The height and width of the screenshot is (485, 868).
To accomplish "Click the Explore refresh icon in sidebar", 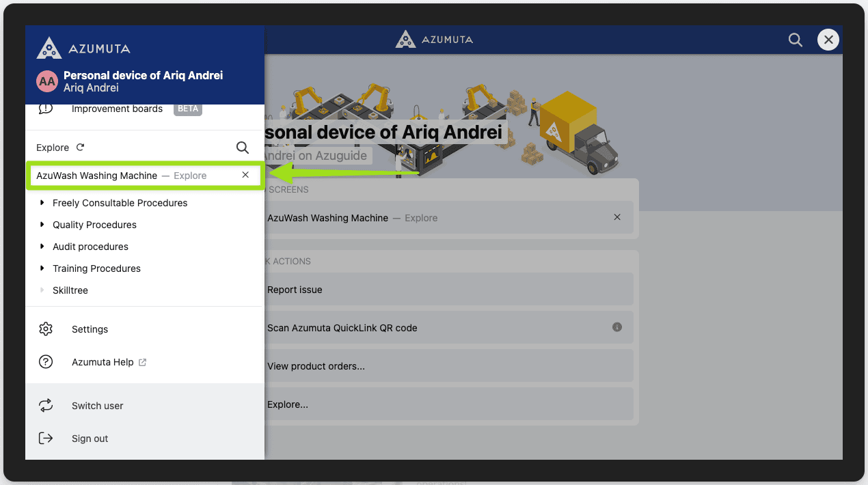I will coord(81,148).
